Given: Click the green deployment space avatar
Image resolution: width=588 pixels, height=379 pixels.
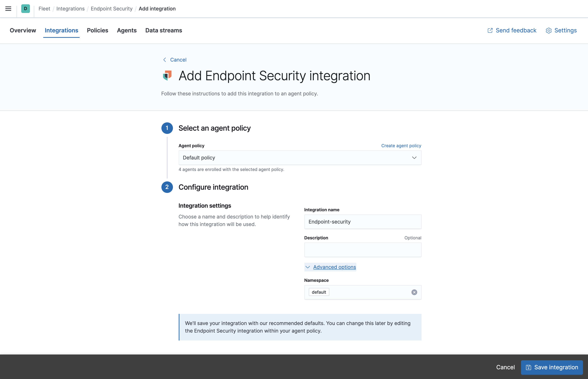Looking at the screenshot, I should (25, 9).
